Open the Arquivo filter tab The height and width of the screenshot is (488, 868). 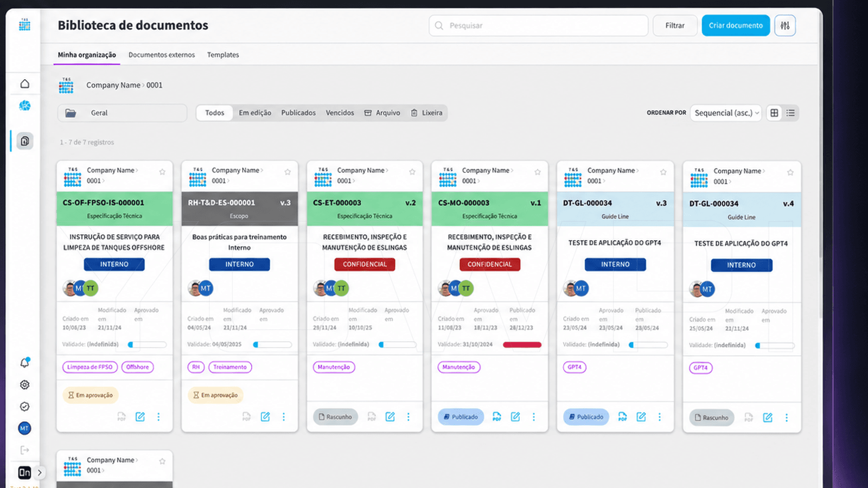pos(382,113)
